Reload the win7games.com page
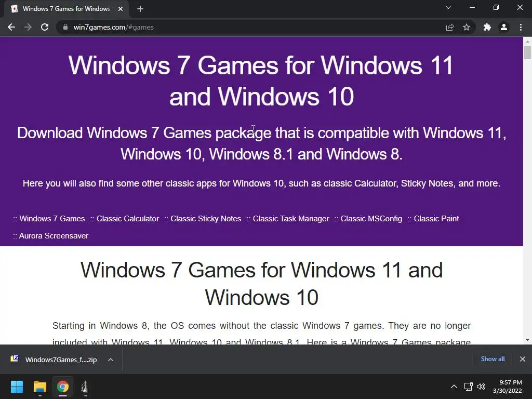Screen dimensions: 532x399 45,27
